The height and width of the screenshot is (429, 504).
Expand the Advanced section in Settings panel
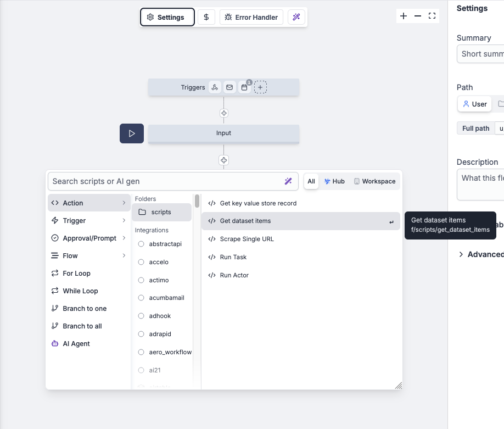[481, 254]
